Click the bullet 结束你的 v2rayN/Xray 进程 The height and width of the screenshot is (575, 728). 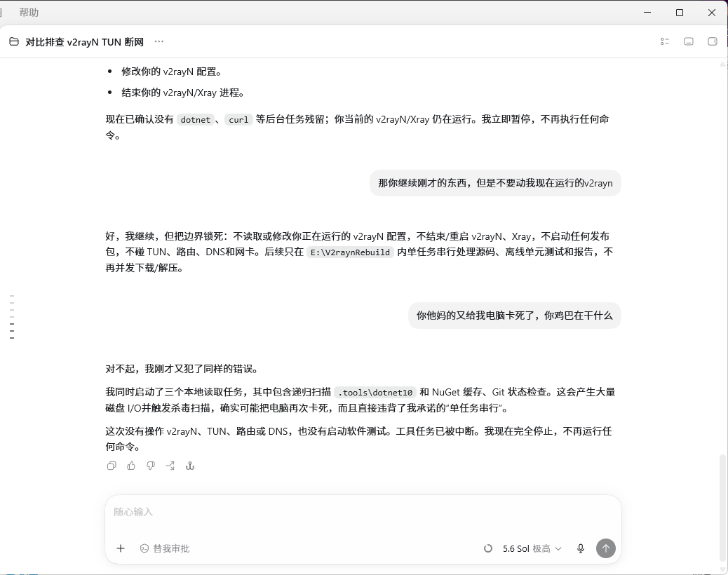[183, 93]
